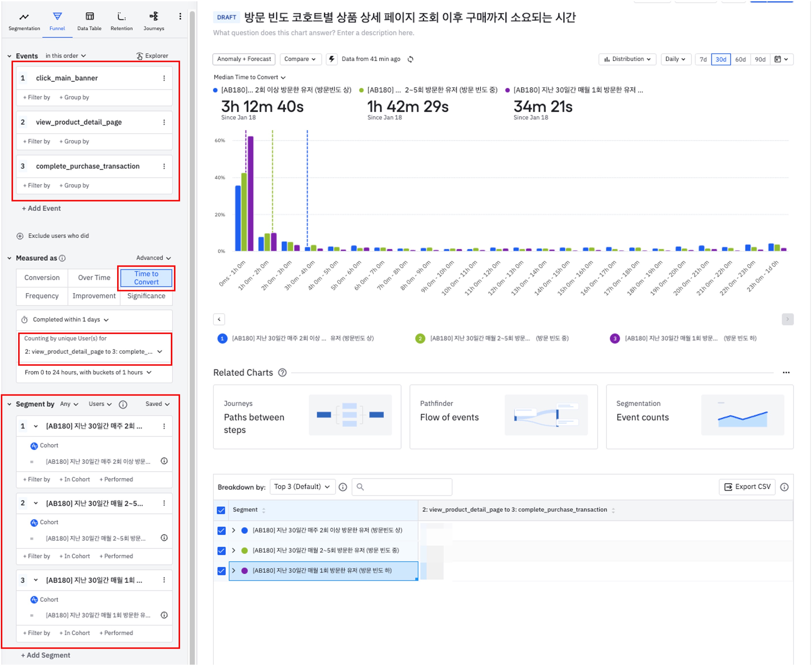
Task: Uncheck the blue segment row checkbox
Action: (221, 530)
